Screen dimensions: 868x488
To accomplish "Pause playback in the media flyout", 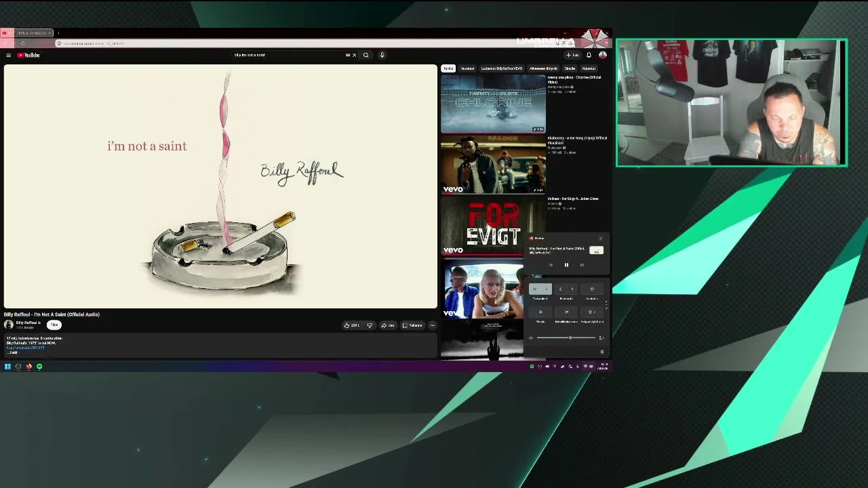I will 566,265.
